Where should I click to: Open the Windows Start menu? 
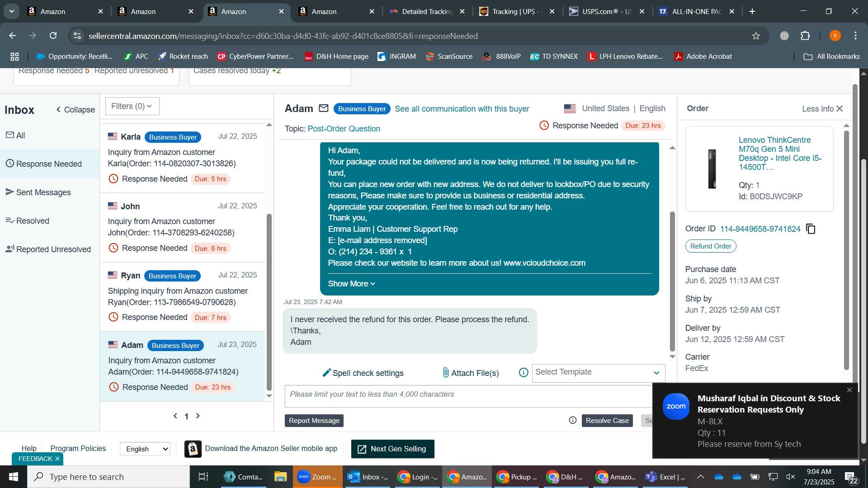13,477
